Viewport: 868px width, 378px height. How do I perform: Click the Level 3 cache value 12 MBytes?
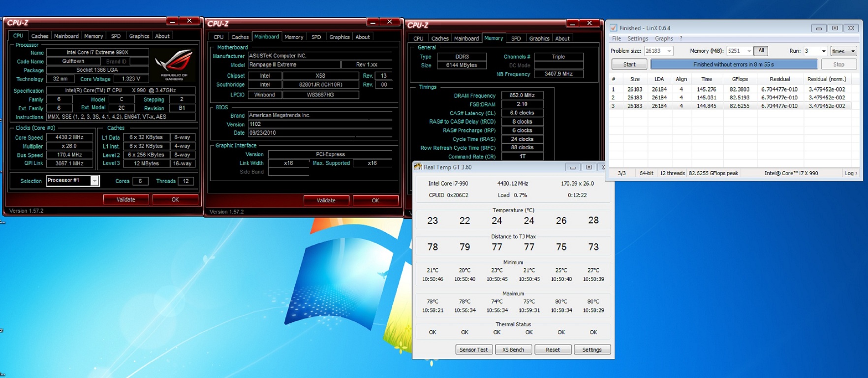click(147, 163)
